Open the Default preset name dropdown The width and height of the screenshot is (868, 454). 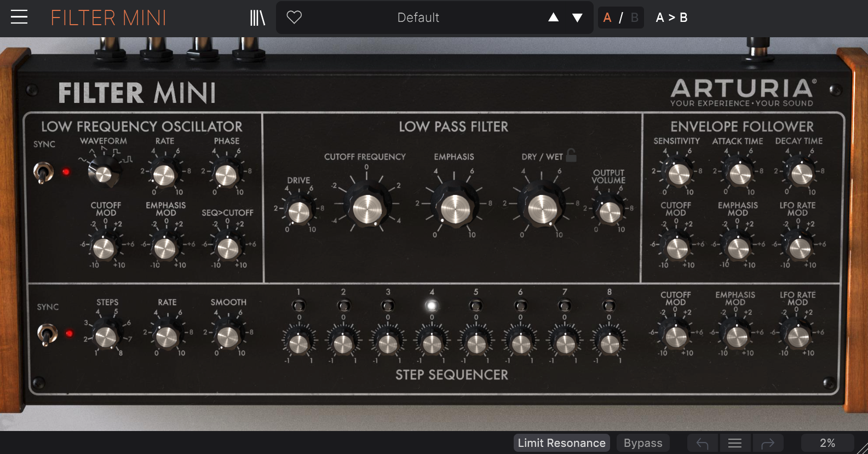click(418, 18)
